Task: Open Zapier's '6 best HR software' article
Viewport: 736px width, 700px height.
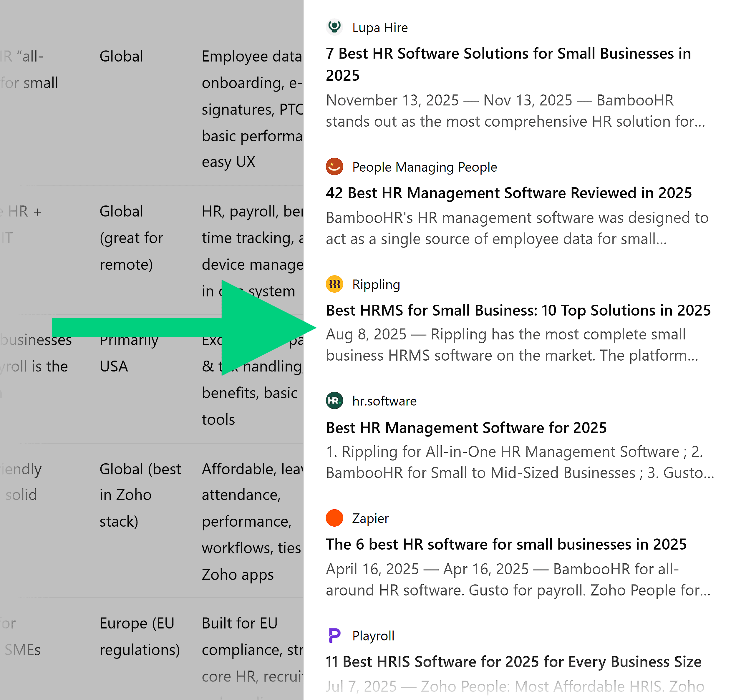Action: [x=506, y=544]
